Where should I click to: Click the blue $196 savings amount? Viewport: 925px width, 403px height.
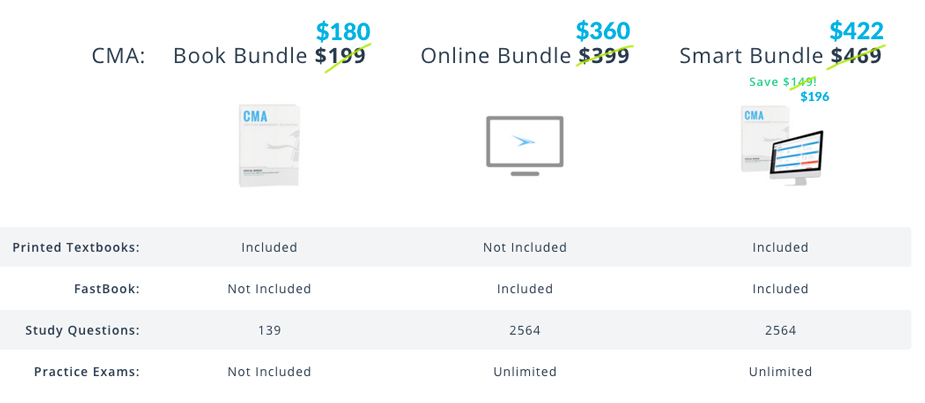pos(814,97)
